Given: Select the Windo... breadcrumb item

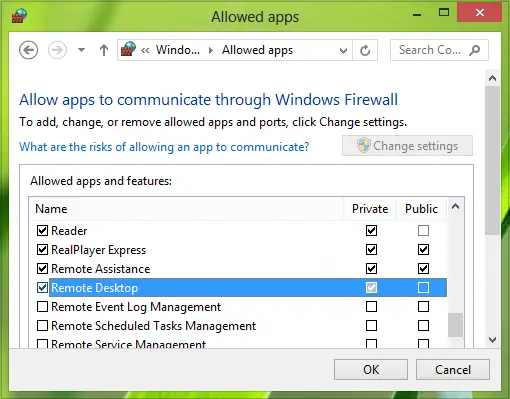Looking at the screenshot, I should click(178, 50).
